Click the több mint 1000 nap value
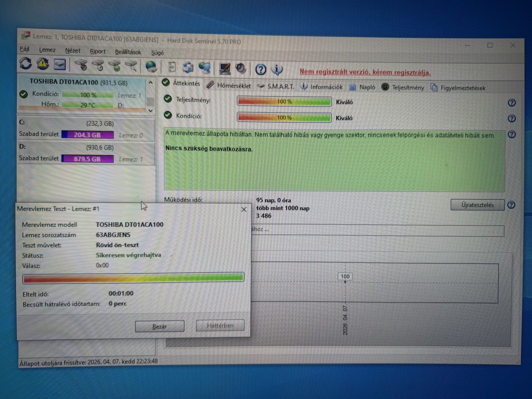 [283, 208]
